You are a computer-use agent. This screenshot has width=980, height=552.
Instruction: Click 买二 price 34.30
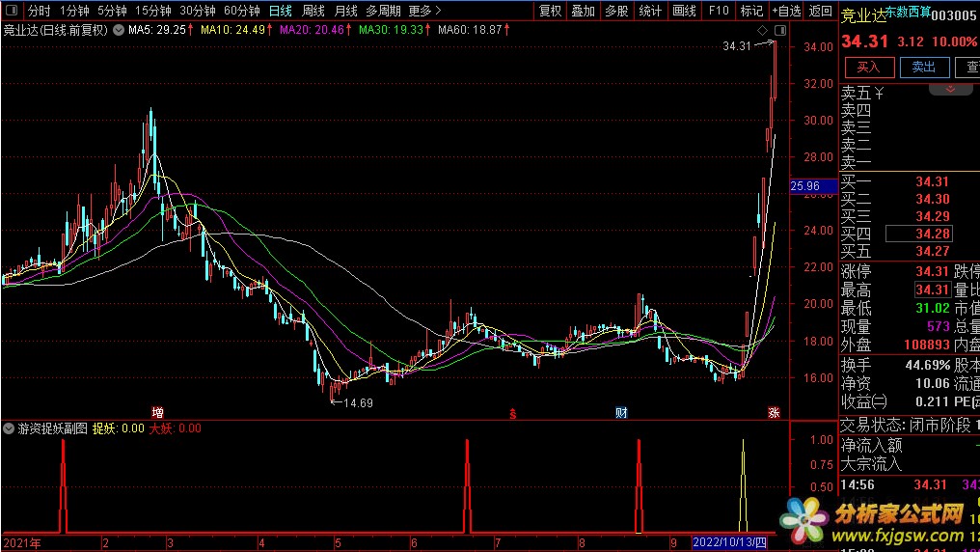point(932,200)
